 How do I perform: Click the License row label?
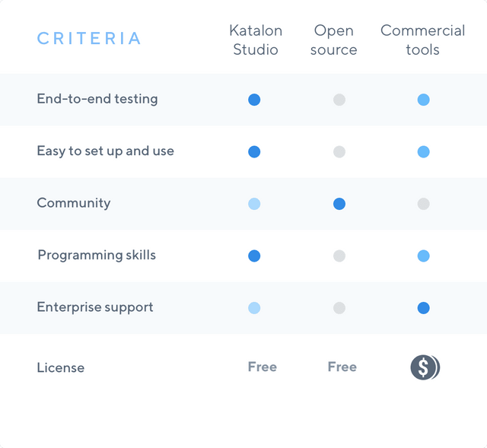tap(61, 367)
